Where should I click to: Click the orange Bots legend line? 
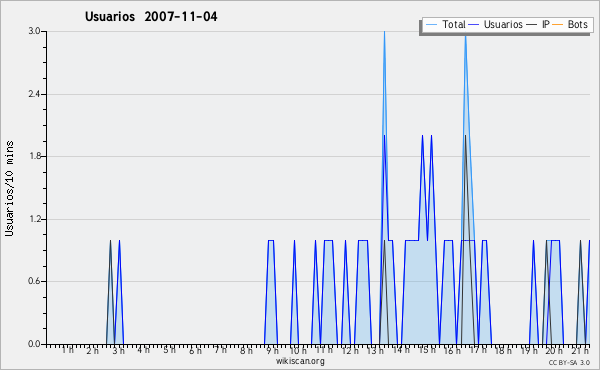(x=558, y=25)
